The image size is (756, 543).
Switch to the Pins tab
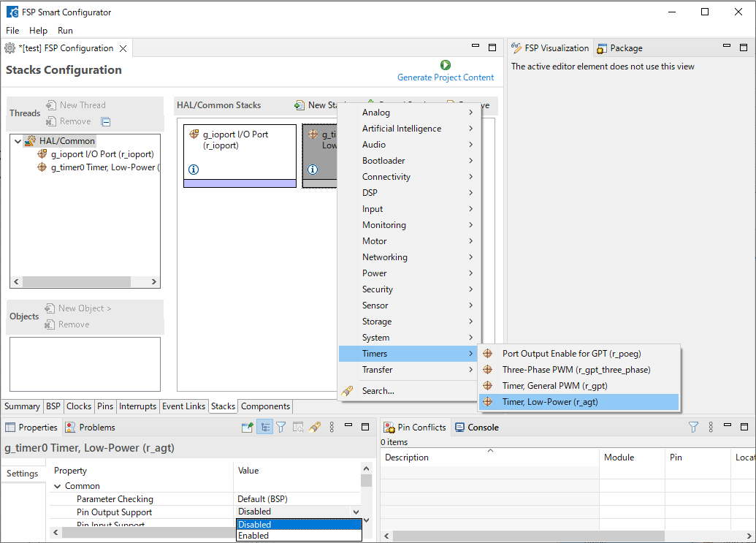tap(105, 406)
